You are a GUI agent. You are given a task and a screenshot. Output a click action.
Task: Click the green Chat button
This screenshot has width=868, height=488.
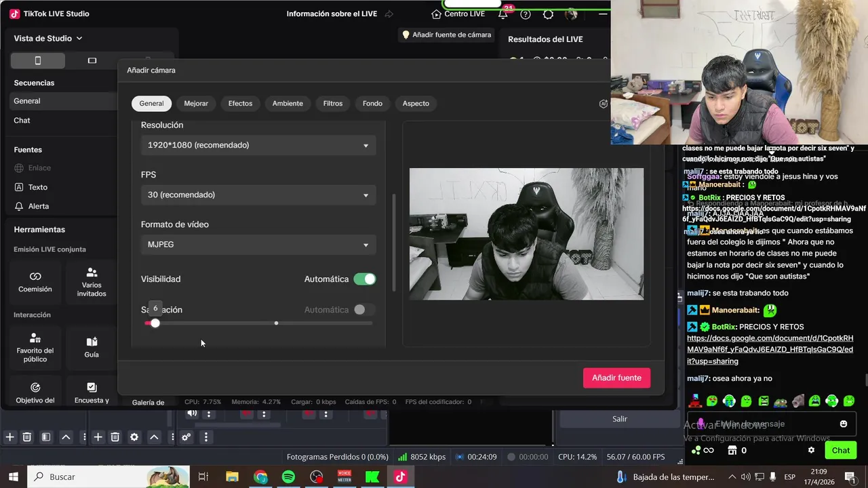pyautogui.click(x=841, y=450)
